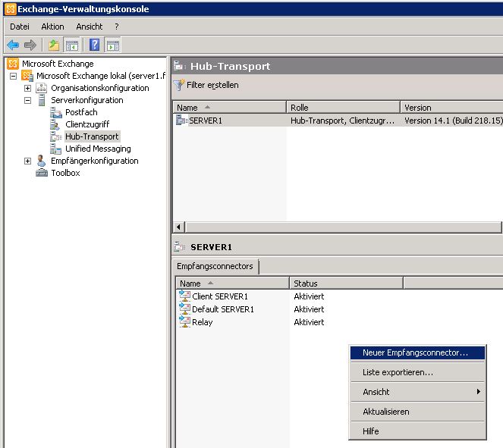This screenshot has width=503, height=448.
Task: Click the left arrow of horizontal scrollbar
Action: point(179,227)
